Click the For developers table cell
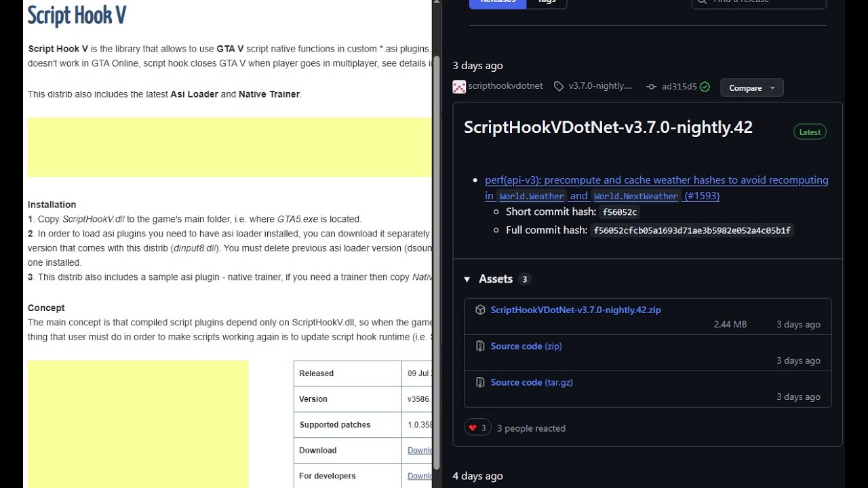Image resolution: width=868 pixels, height=488 pixels. pos(348,476)
